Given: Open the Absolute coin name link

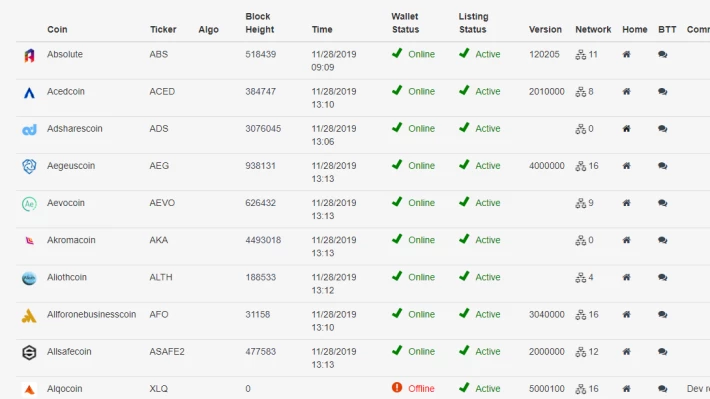Looking at the screenshot, I should click(65, 54).
